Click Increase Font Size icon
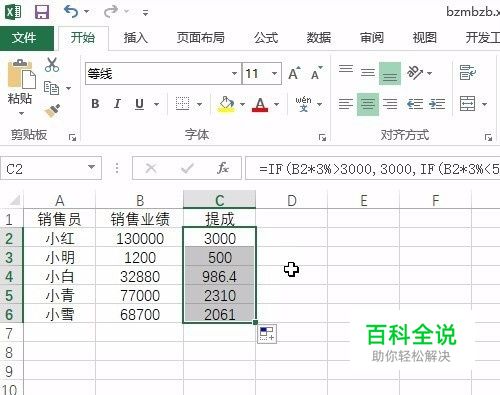Viewport: 500px width, 395px height. 294,73
